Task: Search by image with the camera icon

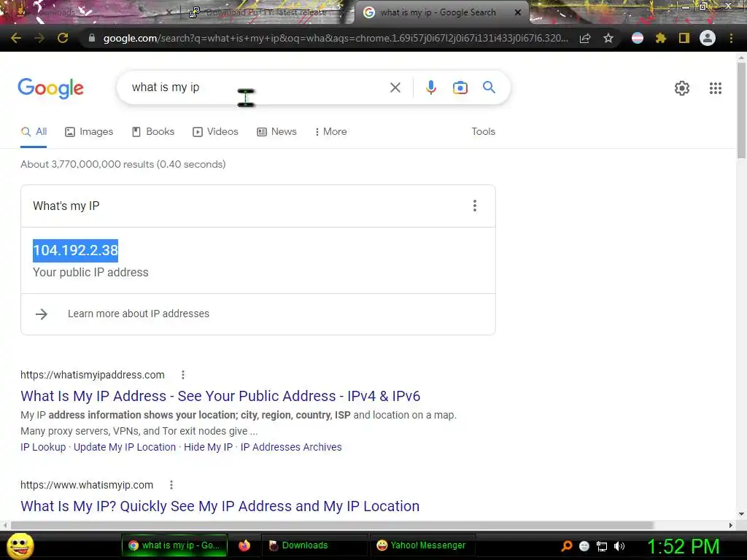Action: (460, 87)
